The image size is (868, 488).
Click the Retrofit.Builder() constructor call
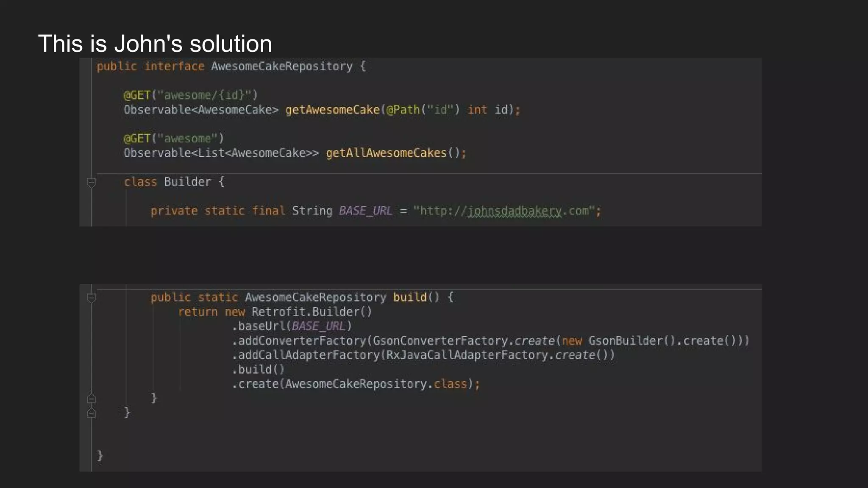[312, 312]
